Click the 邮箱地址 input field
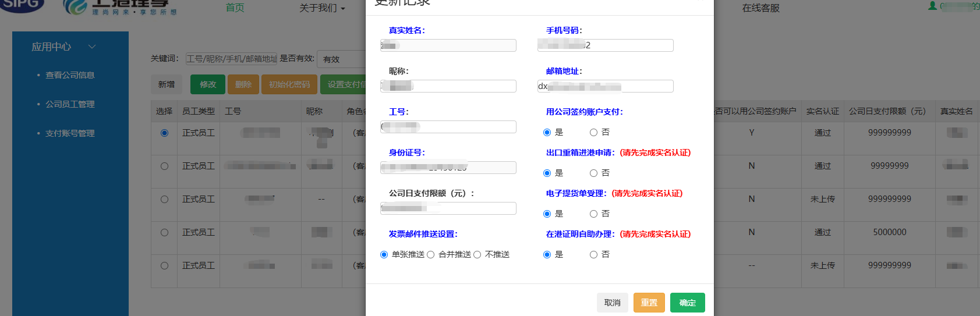The height and width of the screenshot is (316, 980). tap(606, 86)
